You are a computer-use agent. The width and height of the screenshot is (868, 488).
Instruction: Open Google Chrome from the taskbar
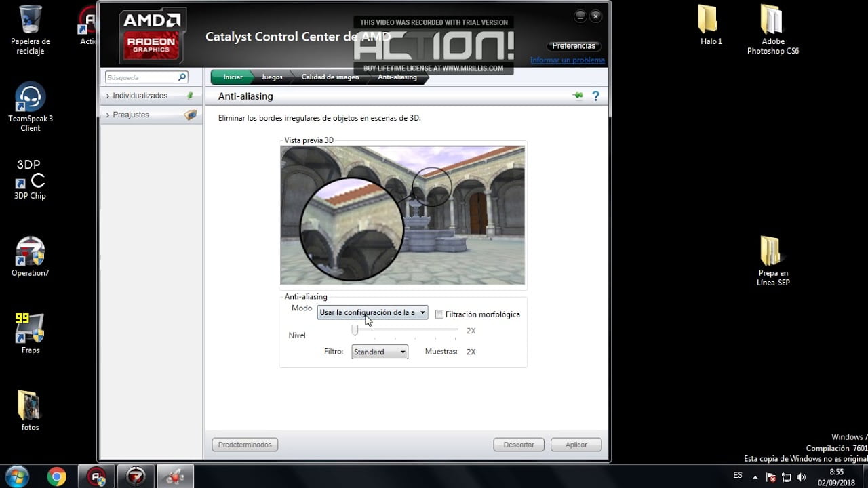coord(57,476)
